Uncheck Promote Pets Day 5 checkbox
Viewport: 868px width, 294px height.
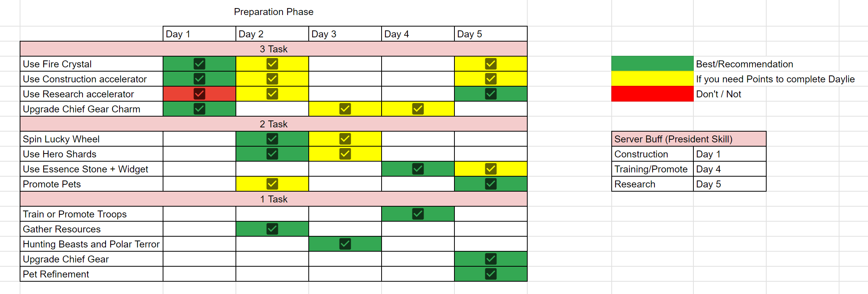[491, 184]
